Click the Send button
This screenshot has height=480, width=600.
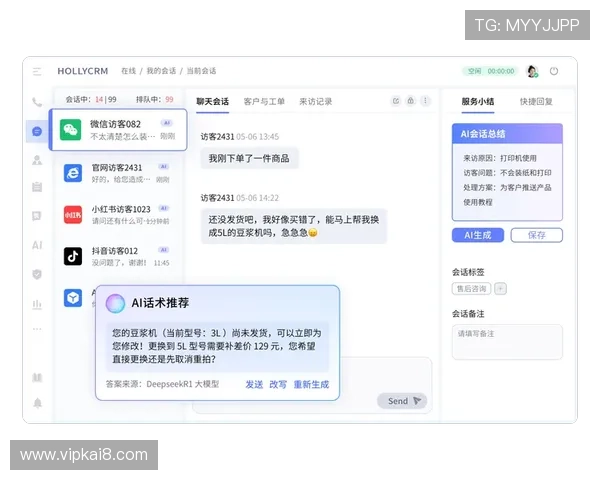[x=402, y=401]
